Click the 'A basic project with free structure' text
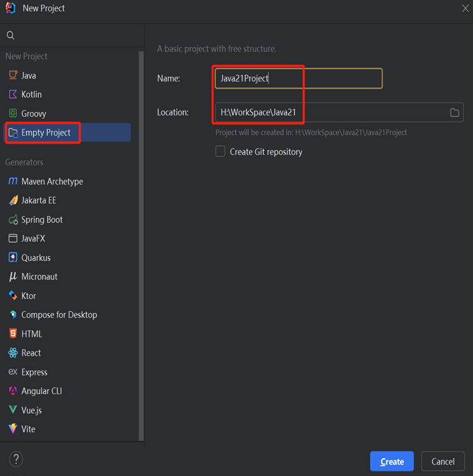Screen dimensions: 473x476 click(x=217, y=48)
